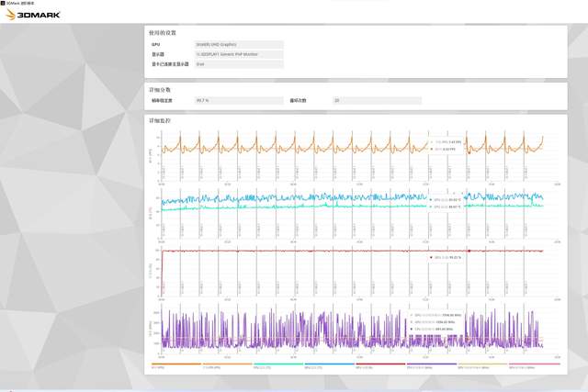Click the orange frame rate chart
This screenshot has height=392, width=588.
[x=353, y=157]
